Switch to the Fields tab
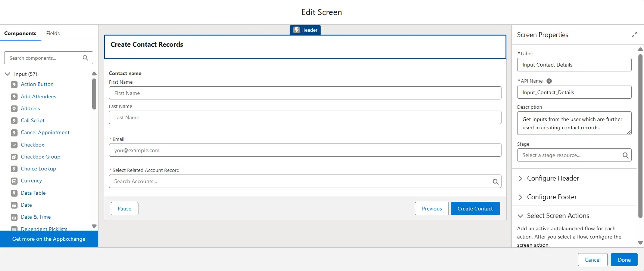644x271 pixels. [x=53, y=34]
